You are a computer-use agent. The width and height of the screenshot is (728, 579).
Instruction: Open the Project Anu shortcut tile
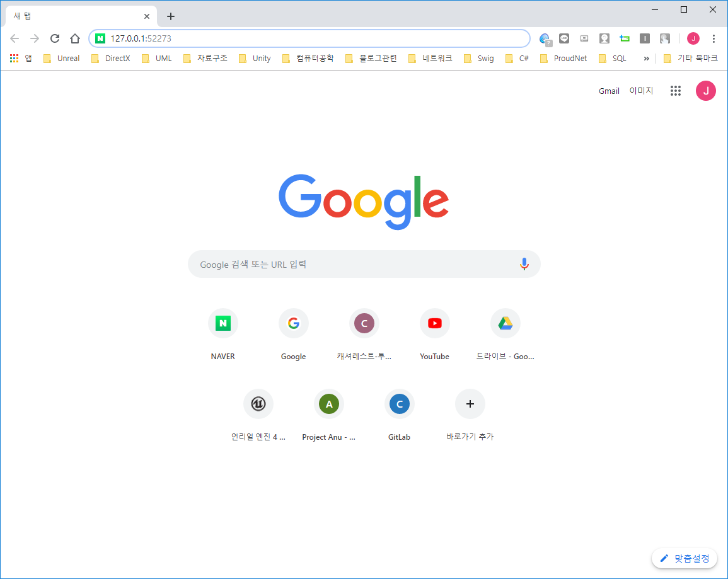tap(329, 415)
